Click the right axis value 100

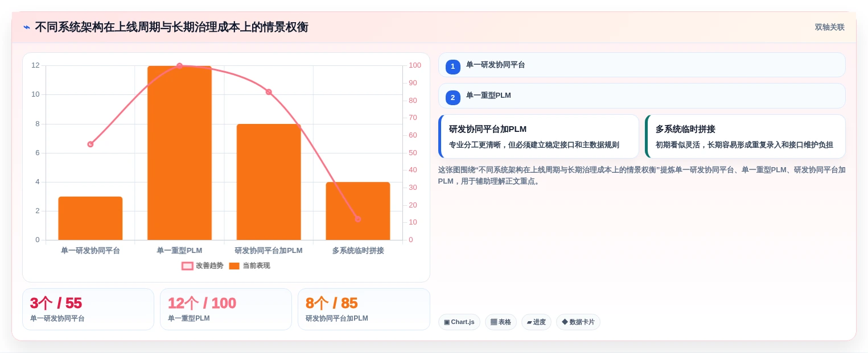(x=415, y=65)
